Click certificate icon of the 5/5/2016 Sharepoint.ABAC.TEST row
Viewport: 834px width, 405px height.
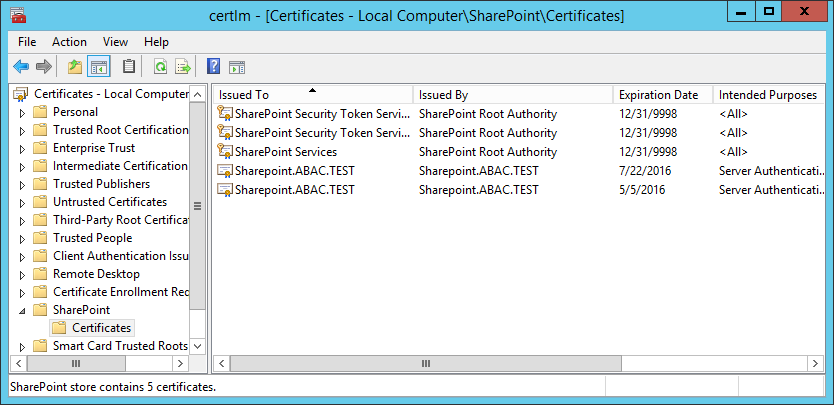(225, 189)
